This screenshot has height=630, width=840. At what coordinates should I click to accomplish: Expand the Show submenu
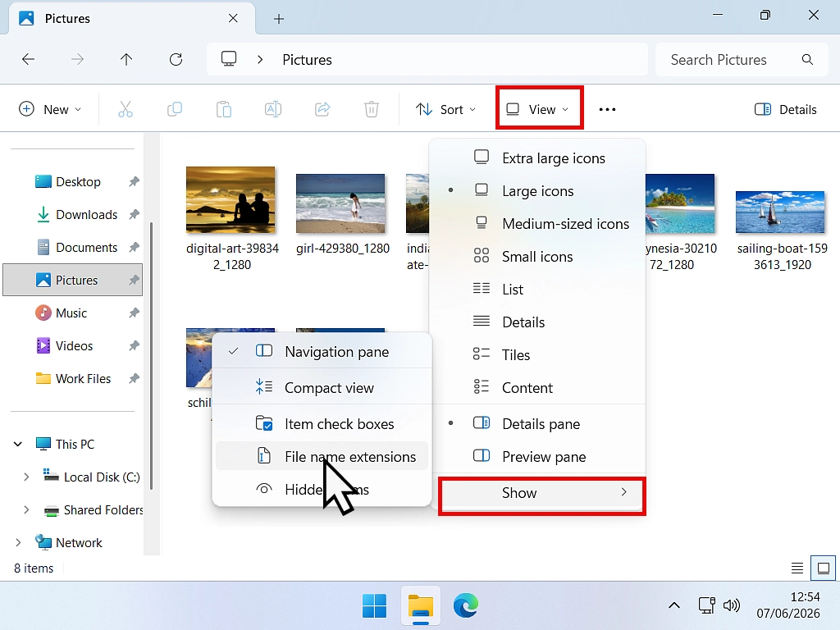(x=541, y=493)
